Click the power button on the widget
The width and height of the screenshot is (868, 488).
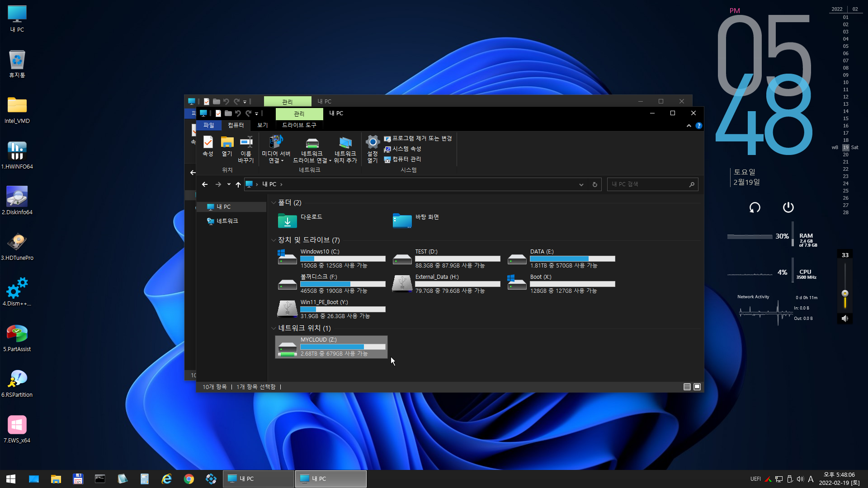click(x=788, y=207)
